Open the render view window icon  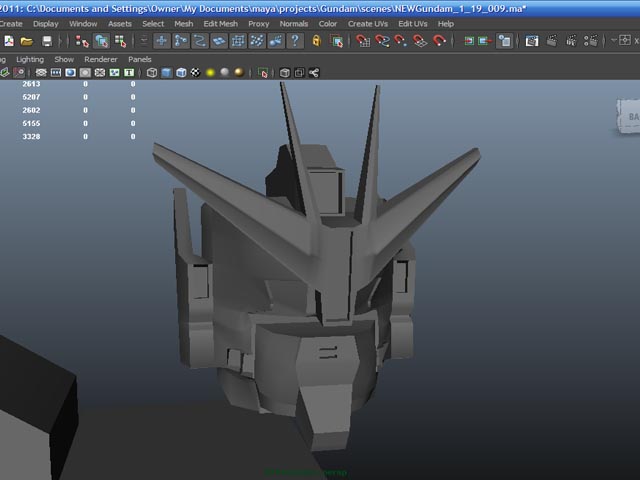click(x=532, y=41)
